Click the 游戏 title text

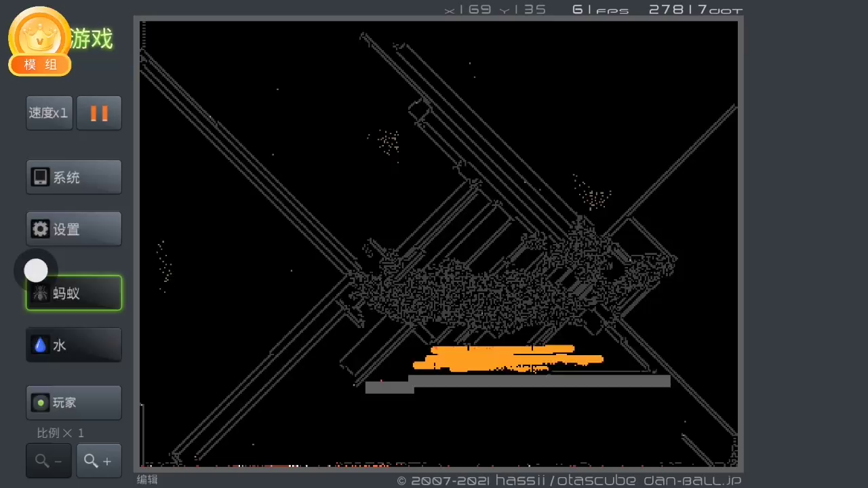(92, 39)
